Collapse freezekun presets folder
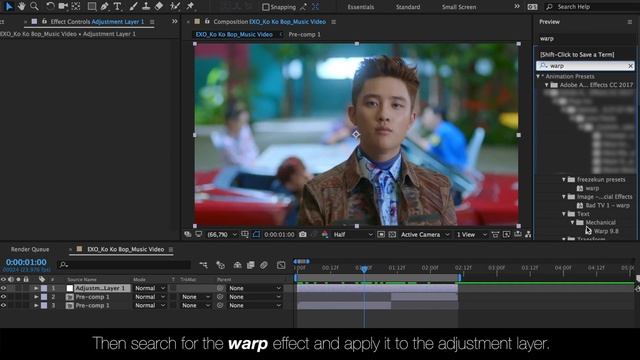Viewport: 640px width, 360px height. (564, 180)
